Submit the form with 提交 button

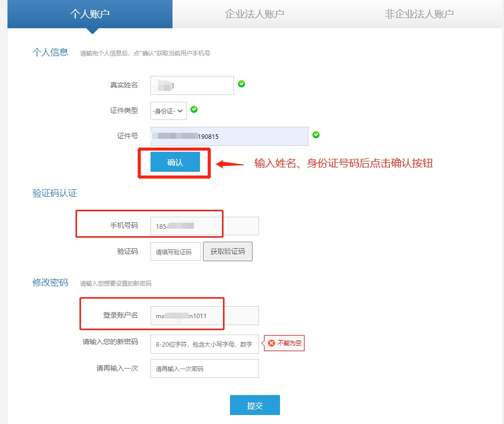(254, 405)
